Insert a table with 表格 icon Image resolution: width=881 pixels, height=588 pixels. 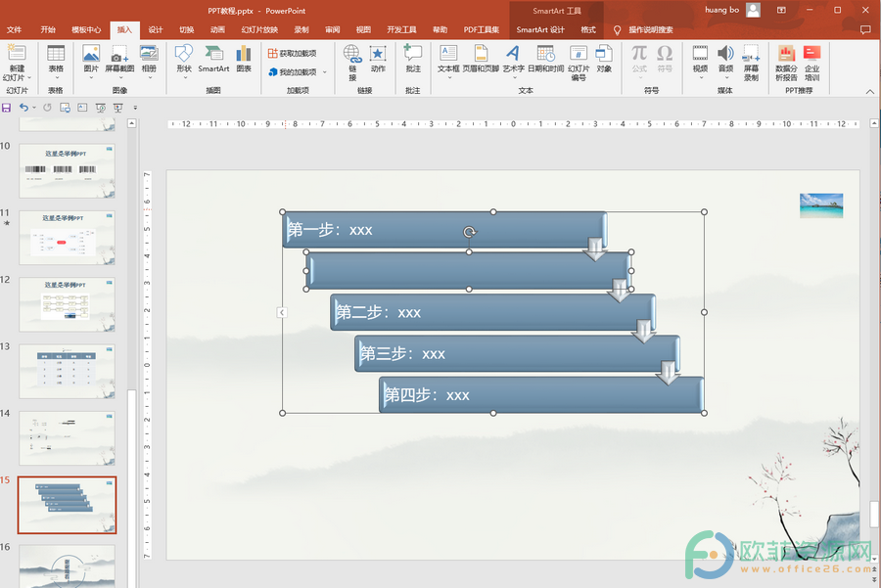[x=56, y=54]
